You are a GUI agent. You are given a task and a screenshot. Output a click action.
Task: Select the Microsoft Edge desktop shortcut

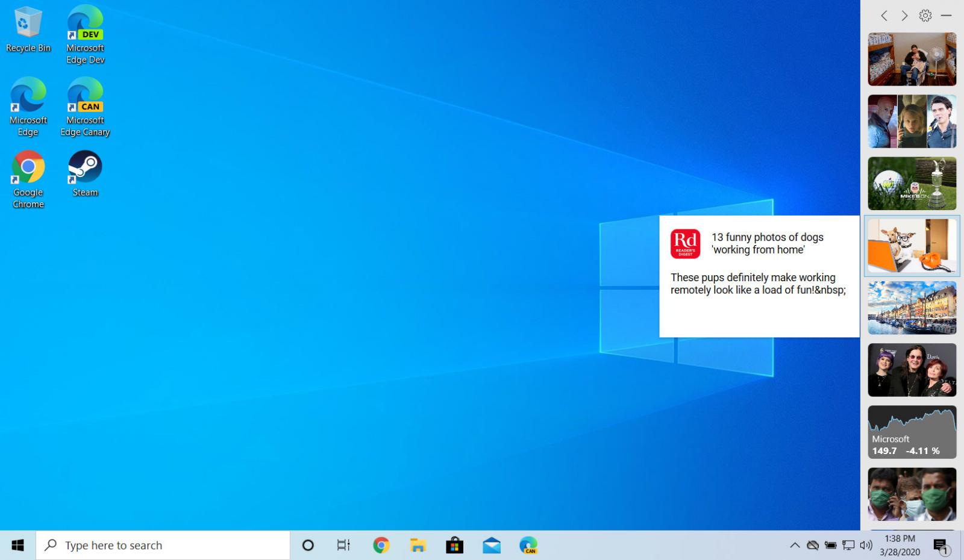[28, 107]
